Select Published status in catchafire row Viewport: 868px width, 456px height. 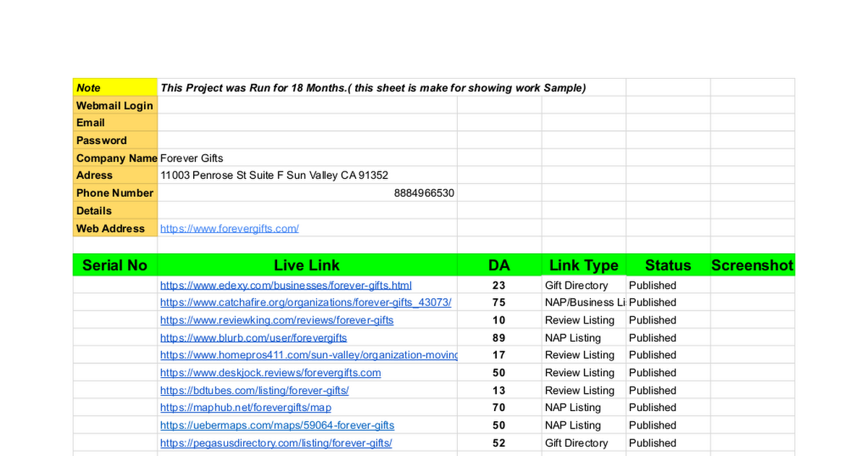point(668,303)
